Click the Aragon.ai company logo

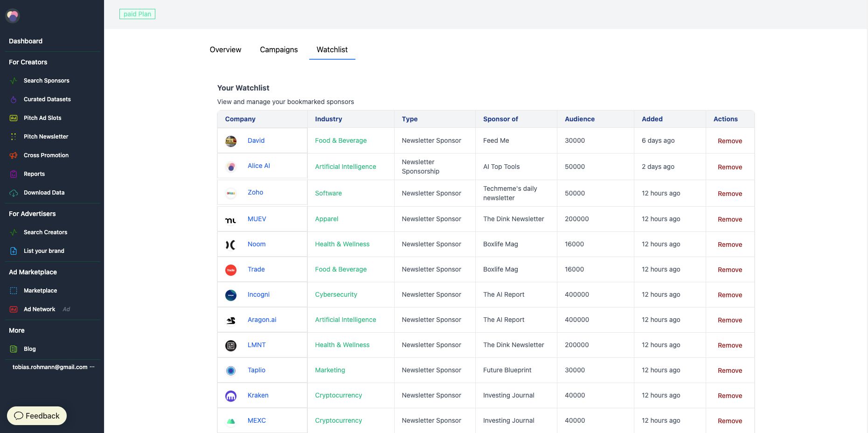click(231, 321)
